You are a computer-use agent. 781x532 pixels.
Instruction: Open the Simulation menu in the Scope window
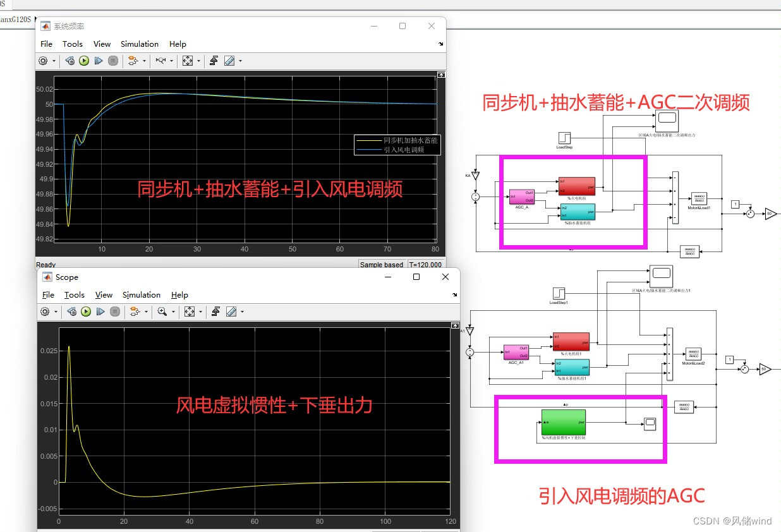(141, 294)
